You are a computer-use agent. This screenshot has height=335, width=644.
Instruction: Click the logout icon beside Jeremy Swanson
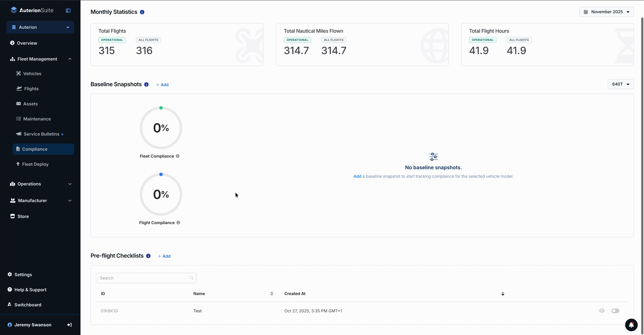click(x=69, y=325)
